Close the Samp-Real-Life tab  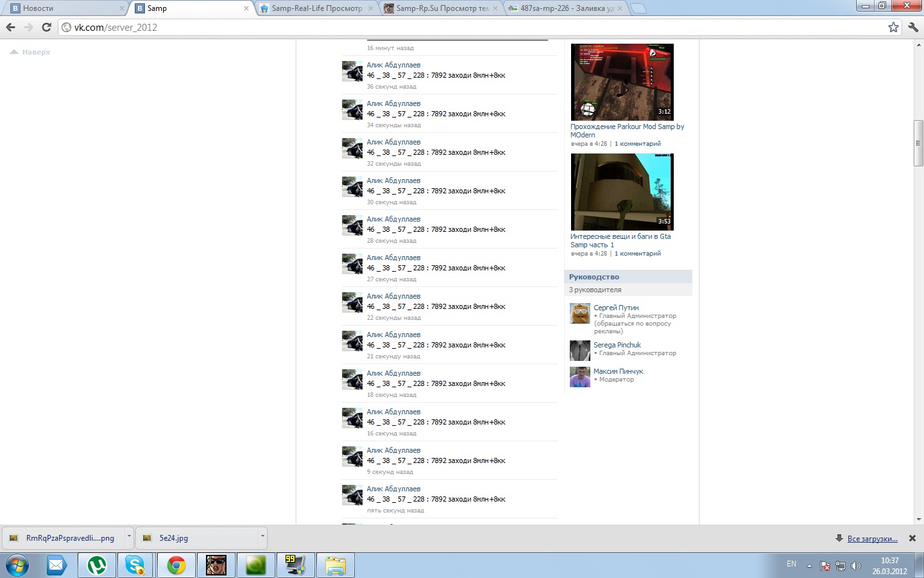click(x=370, y=8)
